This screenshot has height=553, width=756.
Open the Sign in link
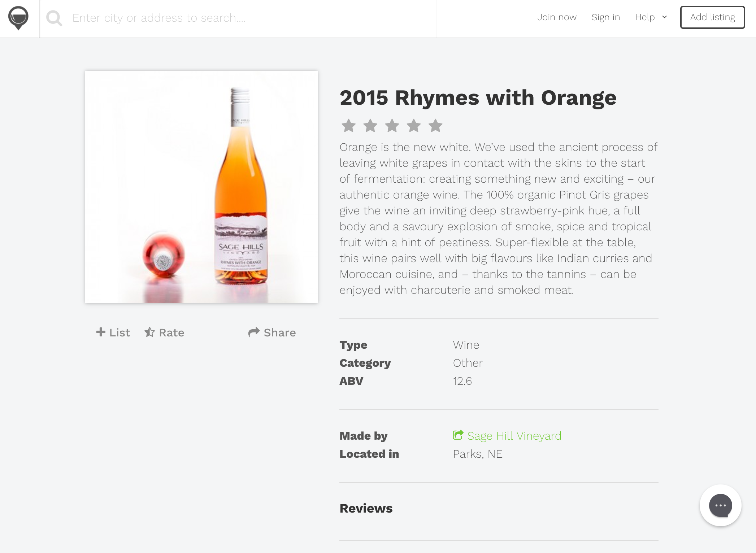coord(605,17)
